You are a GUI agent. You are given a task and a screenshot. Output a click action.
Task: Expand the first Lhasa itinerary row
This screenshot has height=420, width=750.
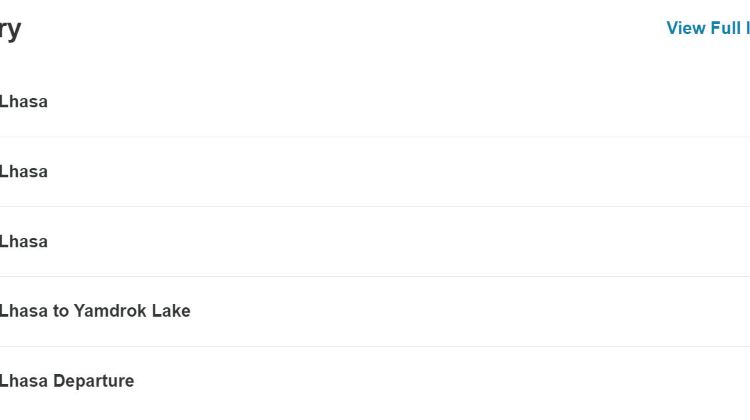375,102
